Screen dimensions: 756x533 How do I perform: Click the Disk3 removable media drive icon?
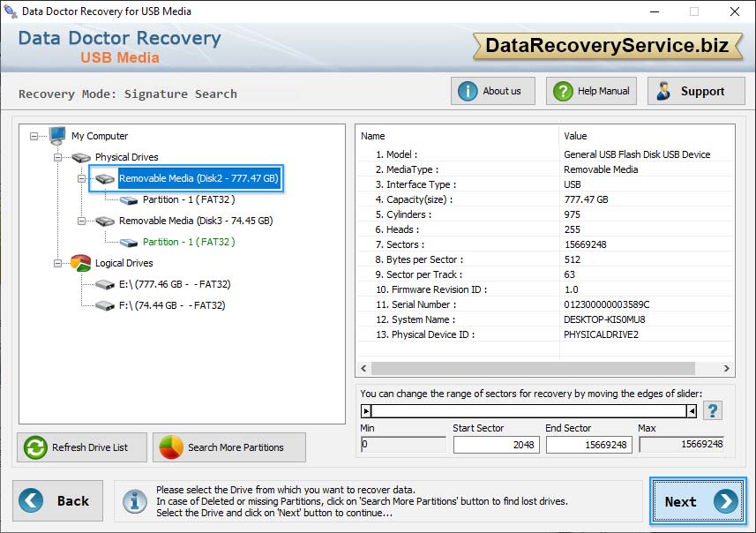coord(105,221)
